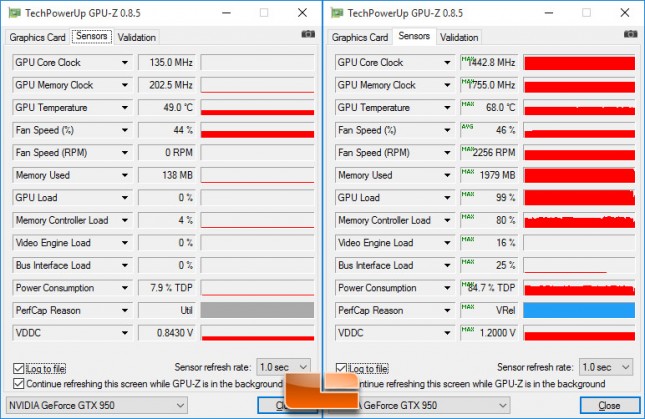Click 68.0 °C temperature value in right window
The height and width of the screenshot is (419, 645).
(x=488, y=108)
